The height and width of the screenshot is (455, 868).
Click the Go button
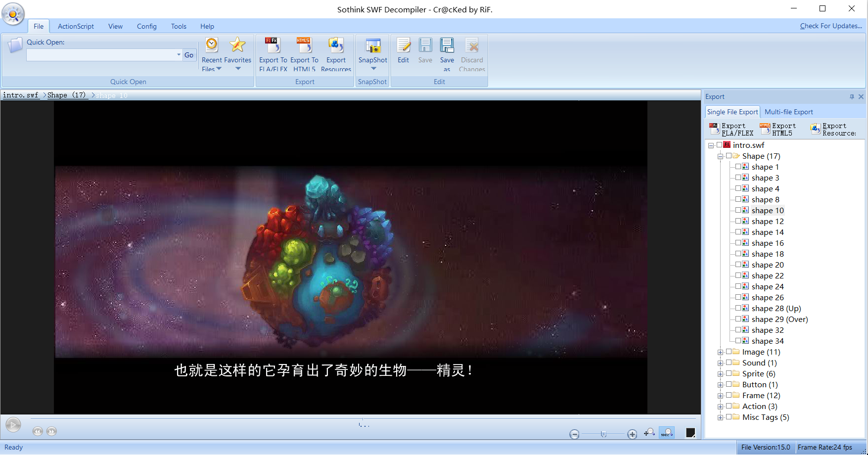click(x=189, y=55)
